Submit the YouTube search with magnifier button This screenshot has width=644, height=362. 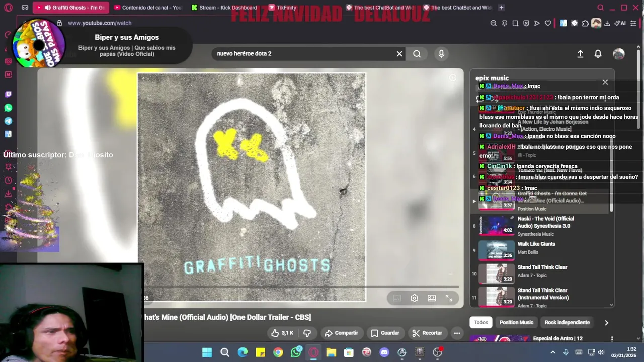[417, 54]
